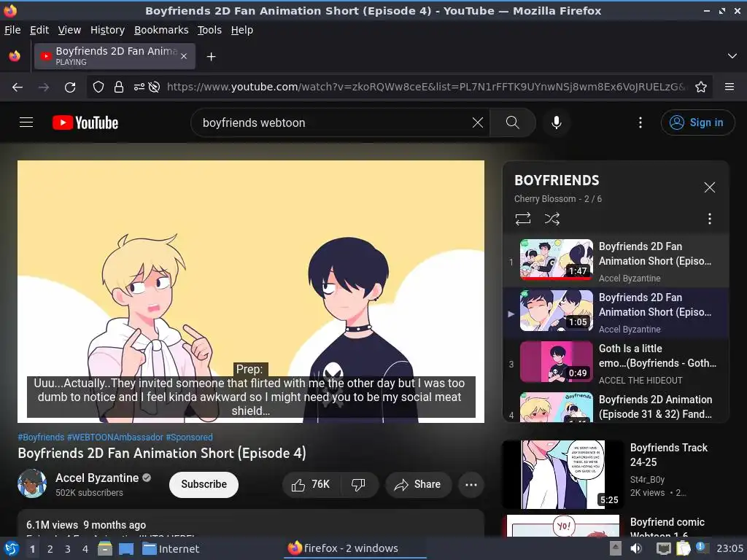Open Boyfriends Track 24-25 video thumbnail
Screen dimensions: 747x560
click(x=562, y=475)
